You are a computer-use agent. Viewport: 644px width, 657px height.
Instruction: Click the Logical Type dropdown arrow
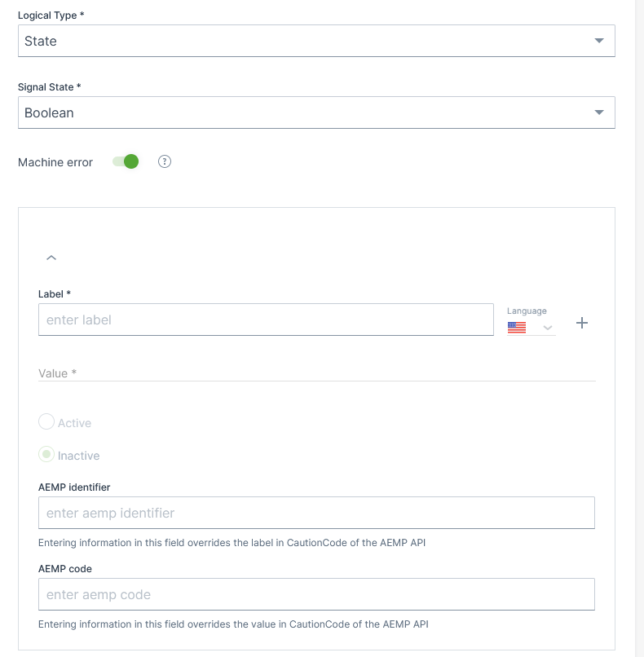599,41
